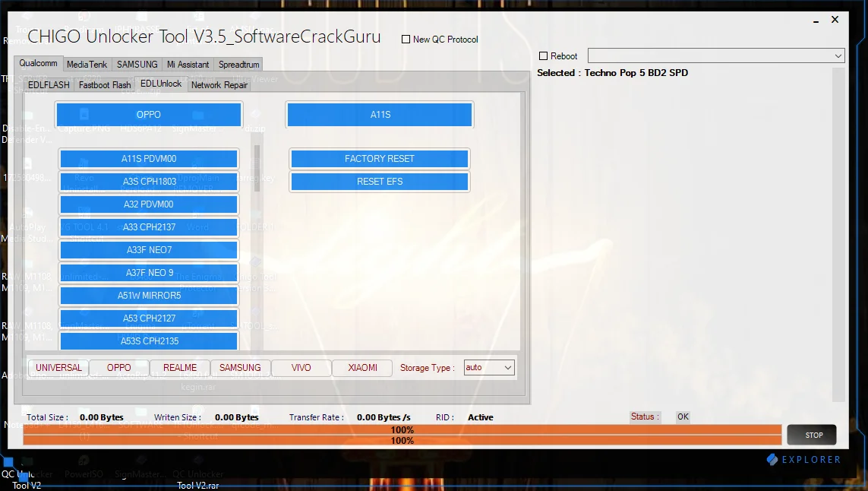Open the Mi Assistant tab
The width and height of the screenshot is (868, 491).
[x=188, y=65]
